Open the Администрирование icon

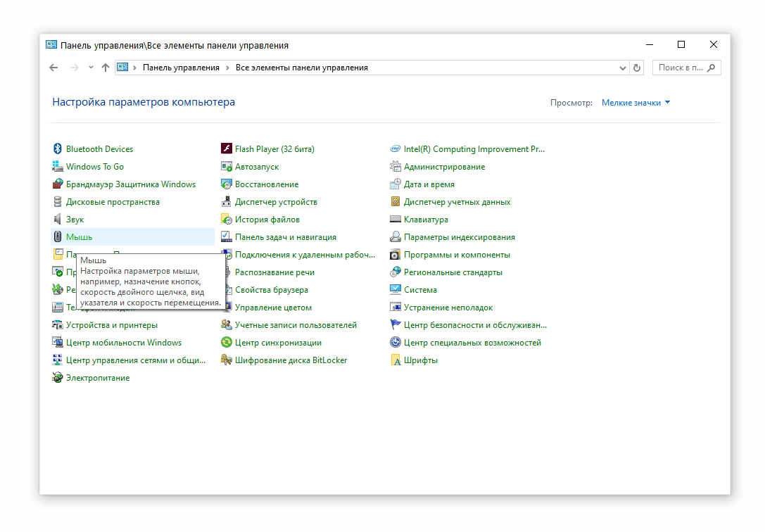(x=396, y=166)
